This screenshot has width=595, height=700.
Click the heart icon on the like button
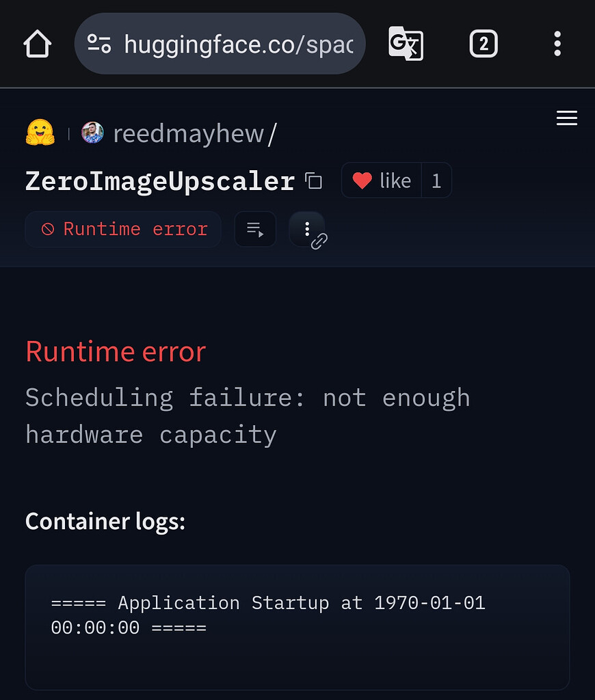(361, 180)
